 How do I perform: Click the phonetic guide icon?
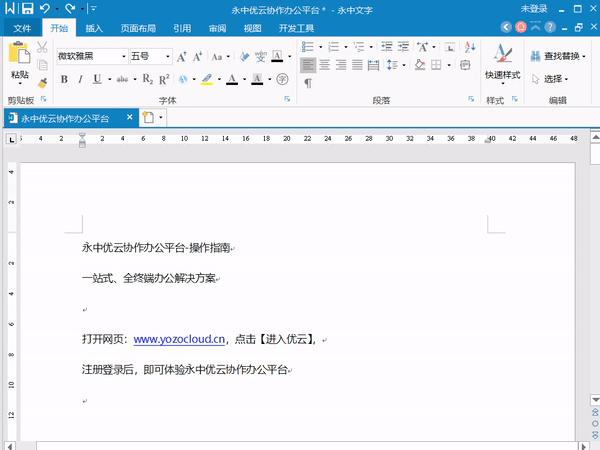261,57
